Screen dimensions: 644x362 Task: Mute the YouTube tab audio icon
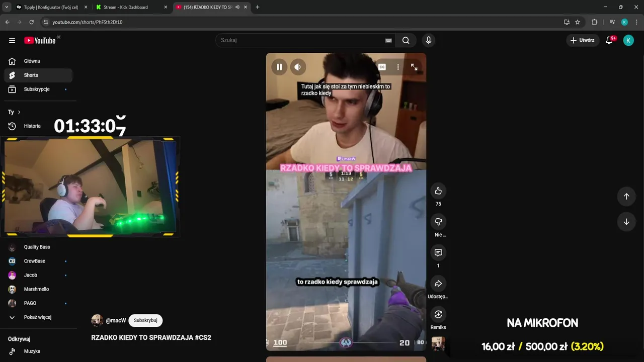[237, 7]
